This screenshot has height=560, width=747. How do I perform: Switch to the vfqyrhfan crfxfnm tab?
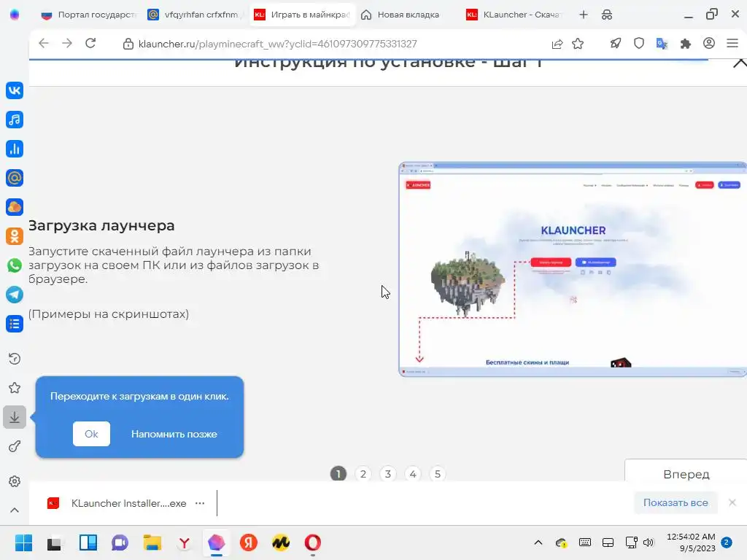click(196, 15)
